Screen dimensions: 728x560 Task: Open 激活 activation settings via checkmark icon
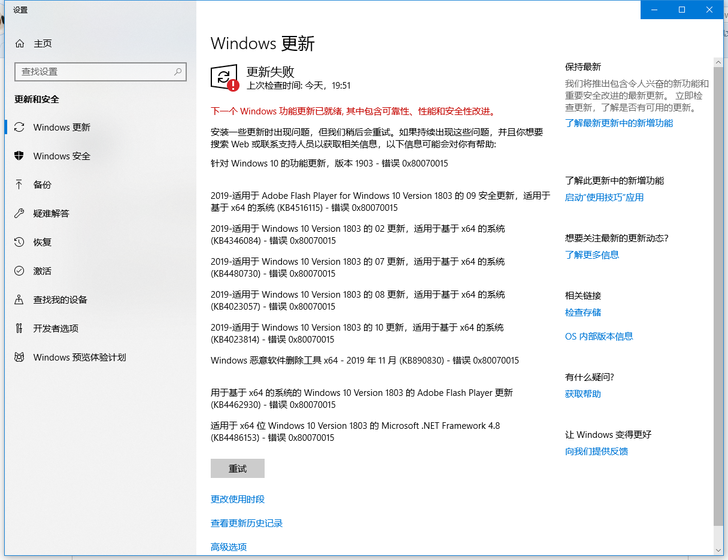click(x=20, y=271)
